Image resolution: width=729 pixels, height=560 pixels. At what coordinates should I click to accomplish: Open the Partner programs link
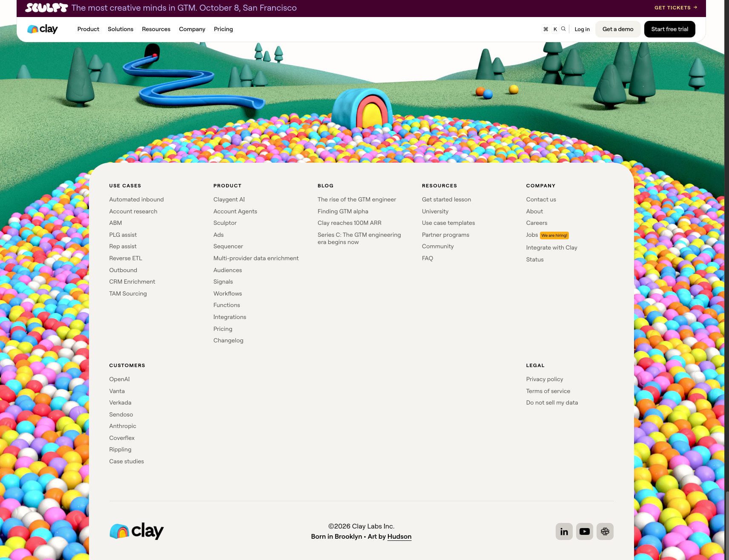click(x=445, y=235)
